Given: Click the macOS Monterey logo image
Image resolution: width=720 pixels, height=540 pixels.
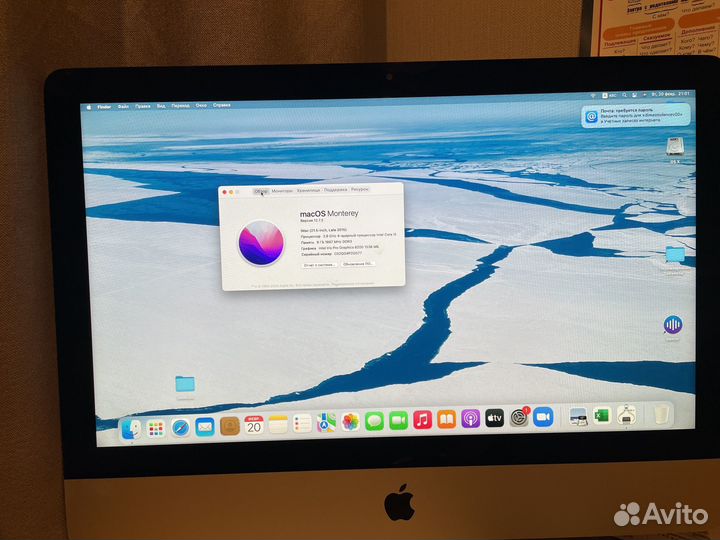Looking at the screenshot, I should [261, 243].
